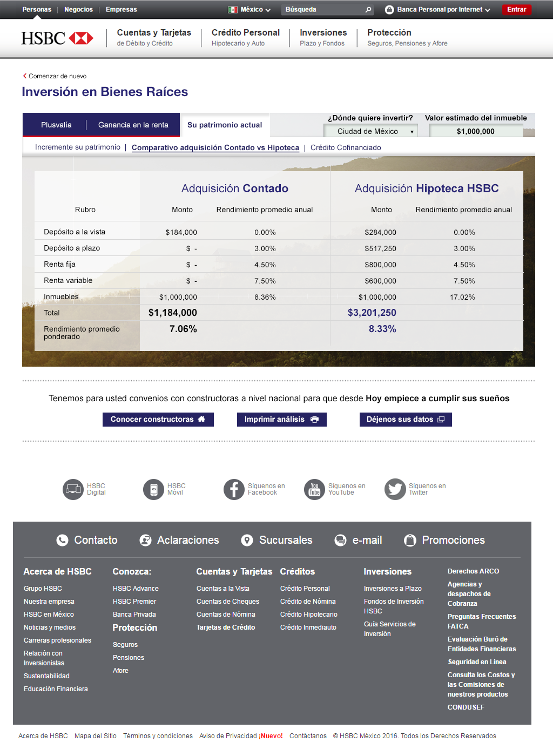
Task: Click the YouTube icon
Action: (x=314, y=489)
